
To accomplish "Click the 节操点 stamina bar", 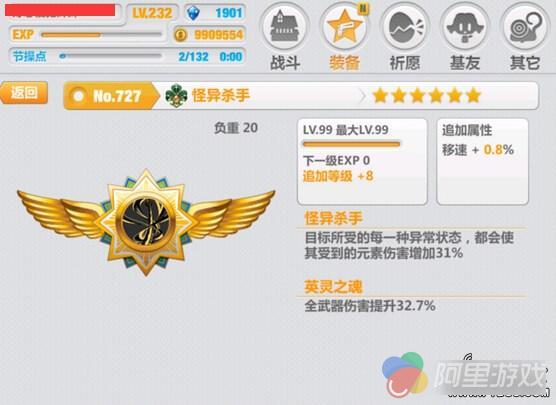I will pos(111,56).
